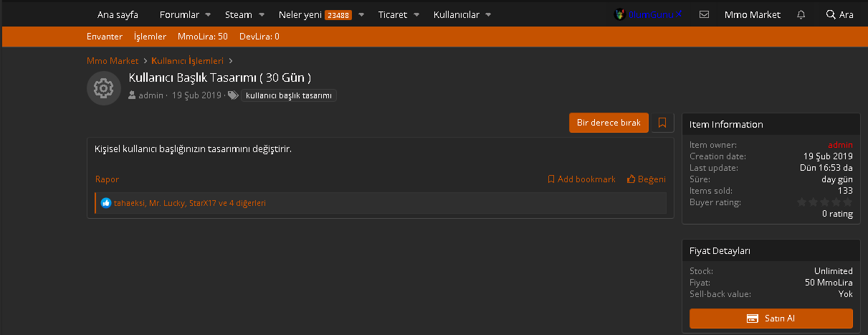This screenshot has height=335, width=868.
Task: Click the blue like reaction icon
Action: click(106, 203)
